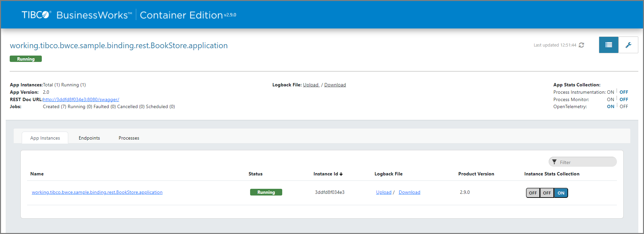Open the application title link at top
644x234 pixels.
(x=119, y=46)
